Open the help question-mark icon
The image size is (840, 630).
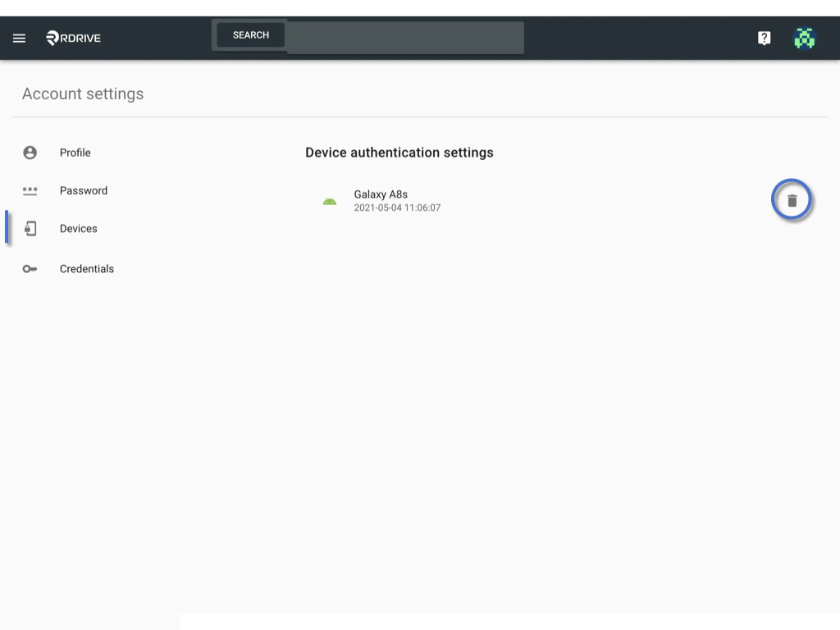764,38
